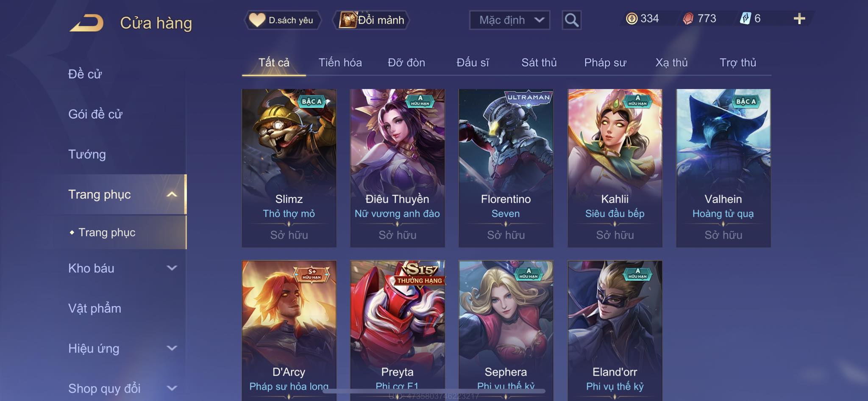Open Gói đề cử in sidebar

95,114
